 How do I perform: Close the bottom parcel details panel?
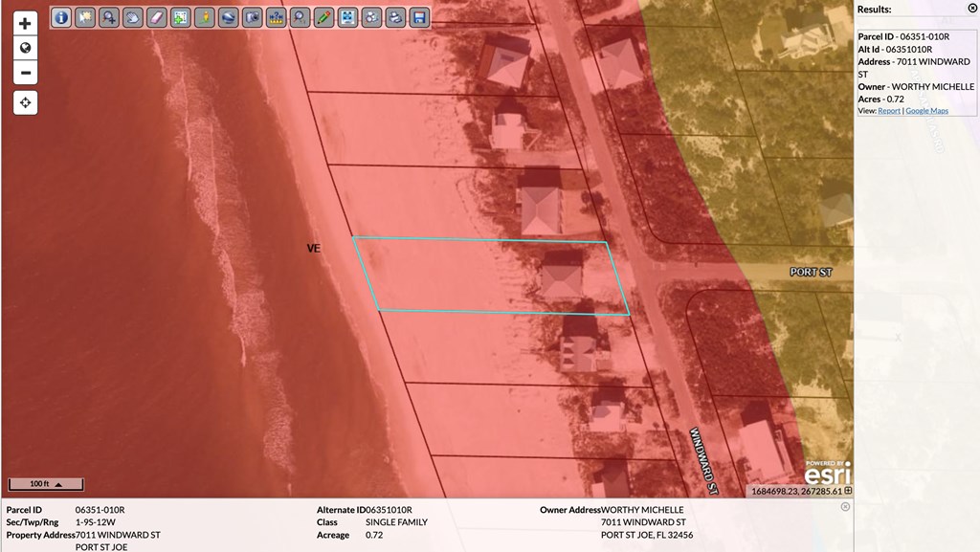[x=845, y=507]
